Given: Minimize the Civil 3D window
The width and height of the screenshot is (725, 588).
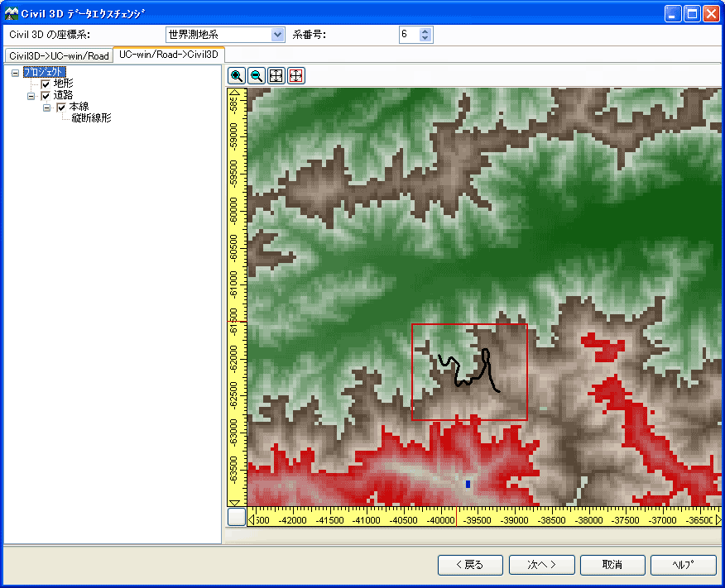Looking at the screenshot, I should point(673,14).
